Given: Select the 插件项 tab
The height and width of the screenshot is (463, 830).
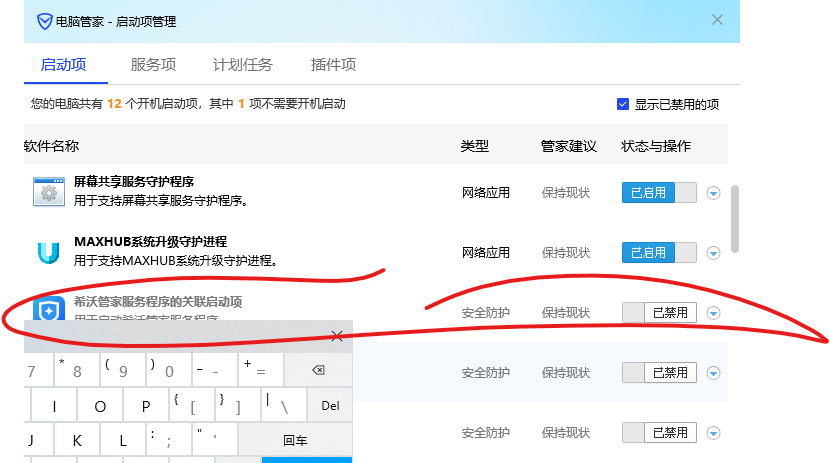Looking at the screenshot, I should coord(333,65).
